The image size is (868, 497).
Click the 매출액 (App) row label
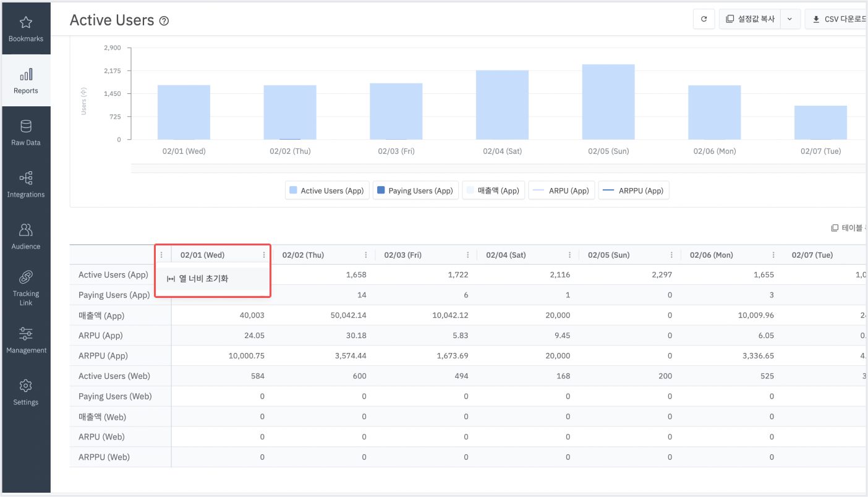tap(101, 315)
